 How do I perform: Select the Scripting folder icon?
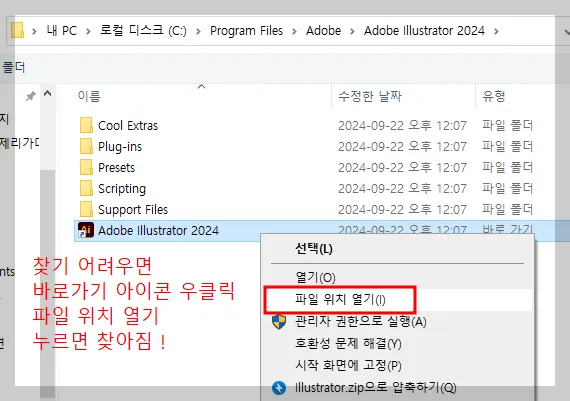click(86, 189)
